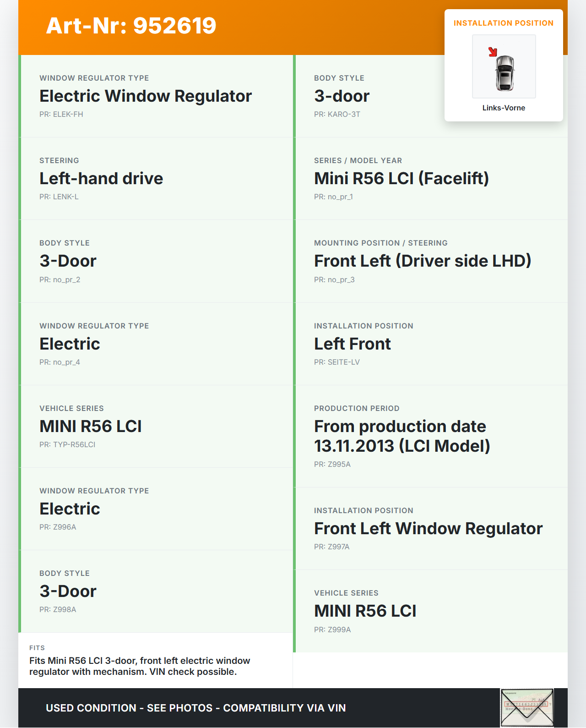Click the Links-Vorne caption
This screenshot has height=728, width=586.
tap(504, 108)
